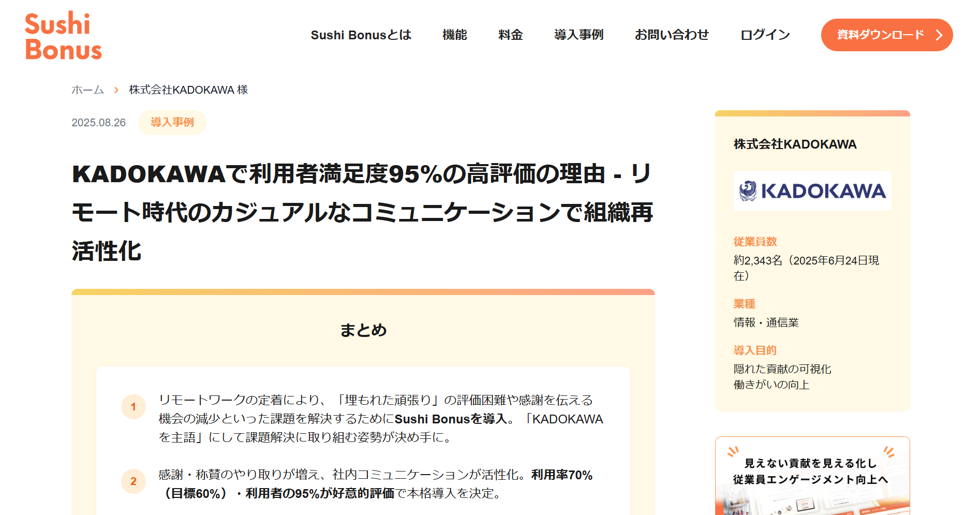Open the 機能 menu item
The height and width of the screenshot is (515, 980).
pyautogui.click(x=454, y=35)
